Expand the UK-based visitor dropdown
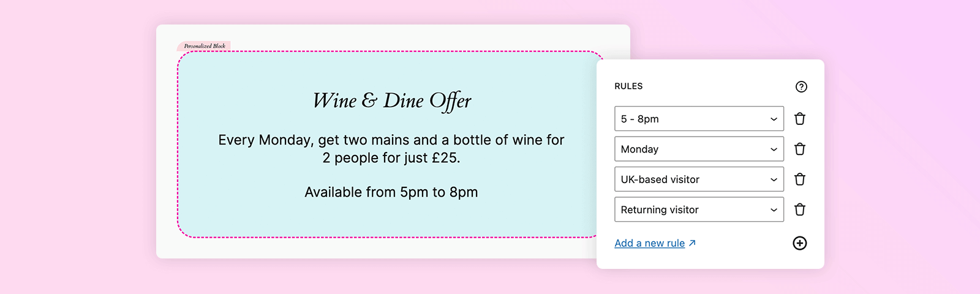The image size is (980, 294). coord(699,179)
